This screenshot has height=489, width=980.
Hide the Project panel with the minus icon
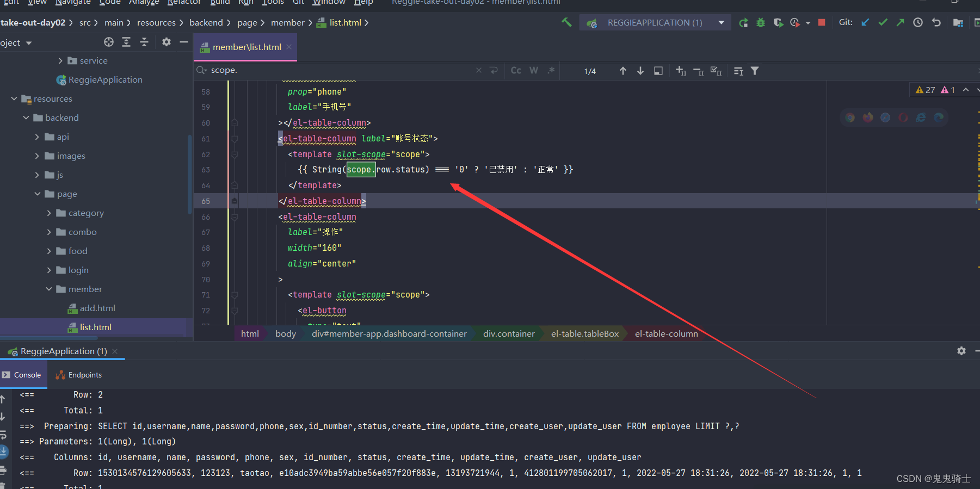coord(184,42)
